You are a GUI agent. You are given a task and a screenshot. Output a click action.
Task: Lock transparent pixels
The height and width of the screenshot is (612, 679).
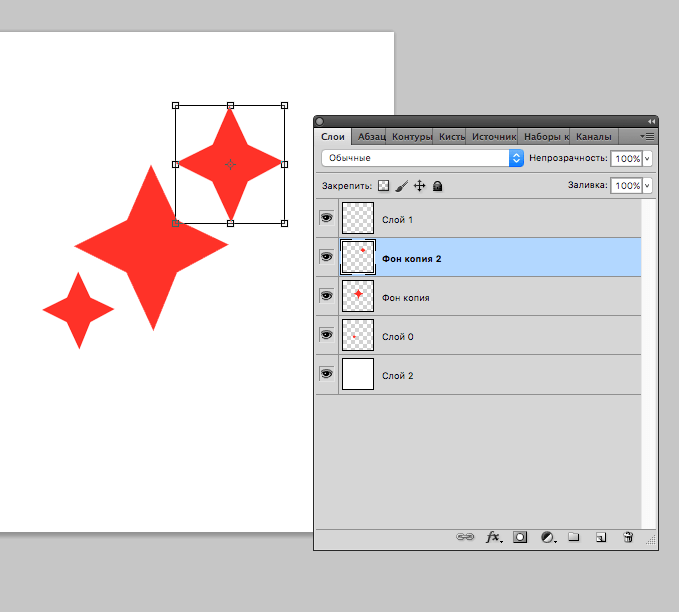(x=383, y=186)
